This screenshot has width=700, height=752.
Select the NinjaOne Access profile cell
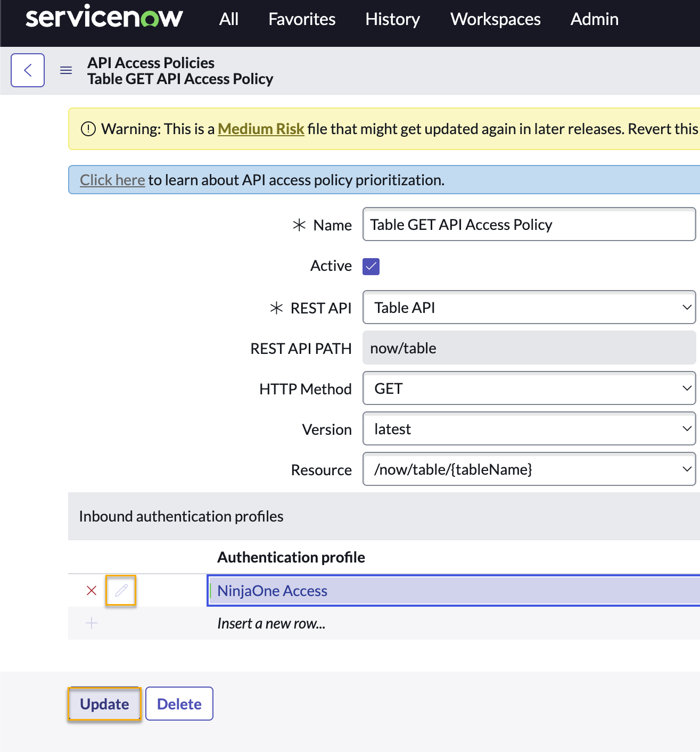coord(452,591)
